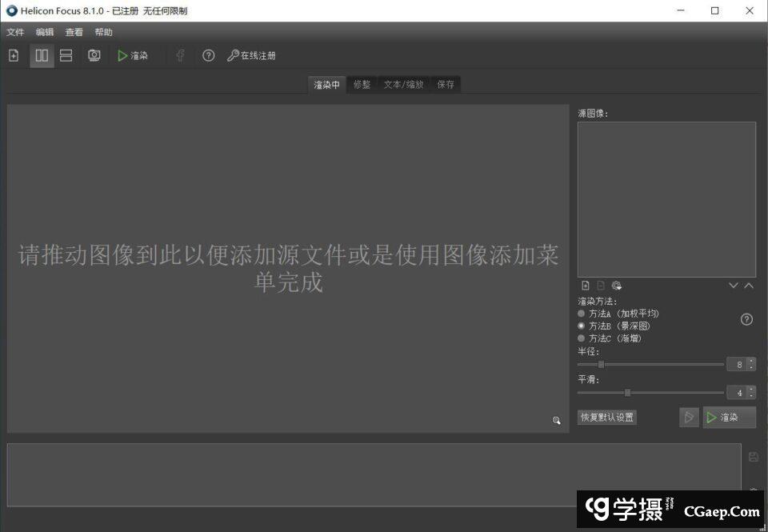768x532 pixels.
Task: Select 方法C (渐增) rendering method
Action: [x=582, y=338]
